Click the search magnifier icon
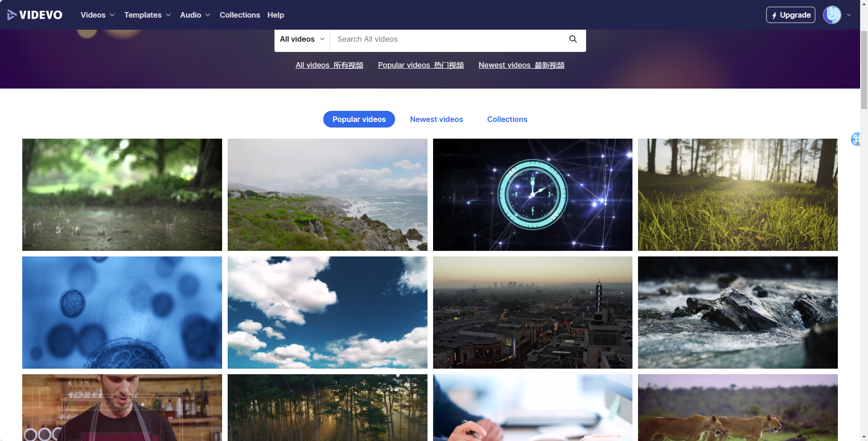 [x=573, y=39]
